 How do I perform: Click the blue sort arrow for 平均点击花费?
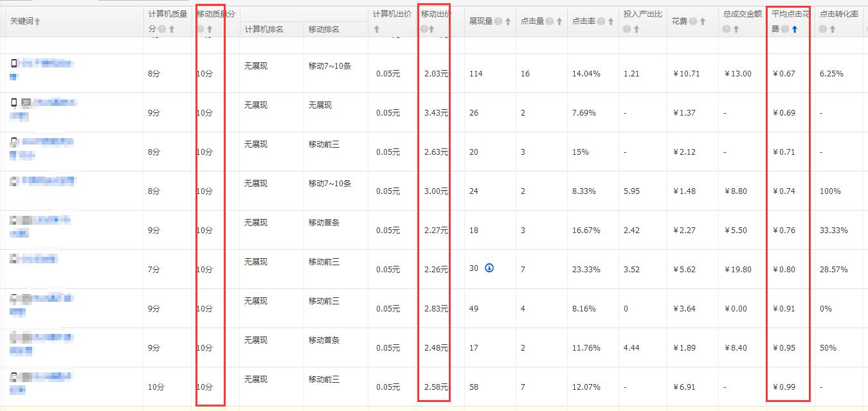[795, 29]
